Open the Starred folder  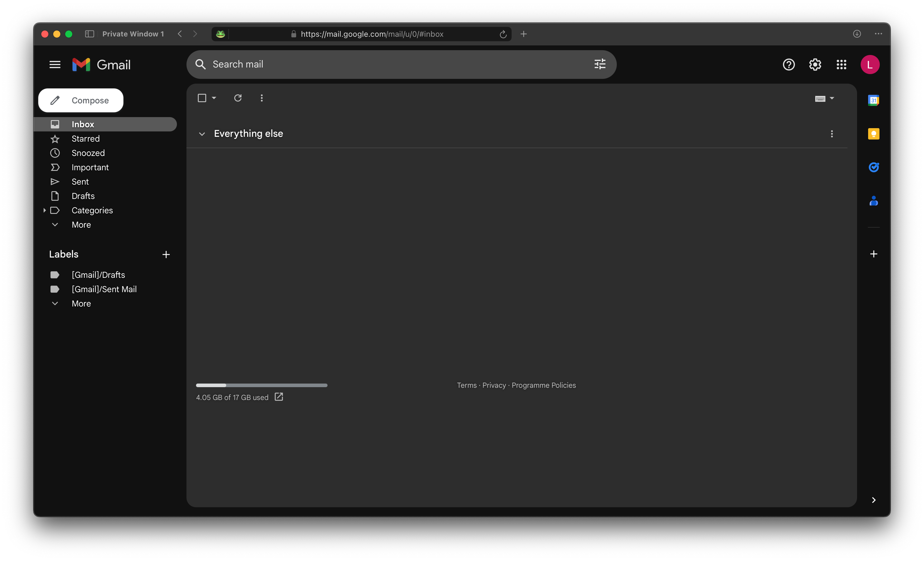(x=85, y=139)
